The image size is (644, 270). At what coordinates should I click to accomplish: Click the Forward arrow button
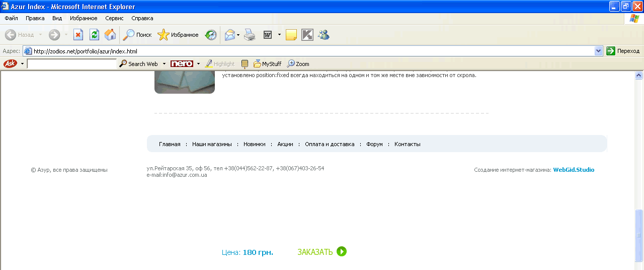click(54, 35)
